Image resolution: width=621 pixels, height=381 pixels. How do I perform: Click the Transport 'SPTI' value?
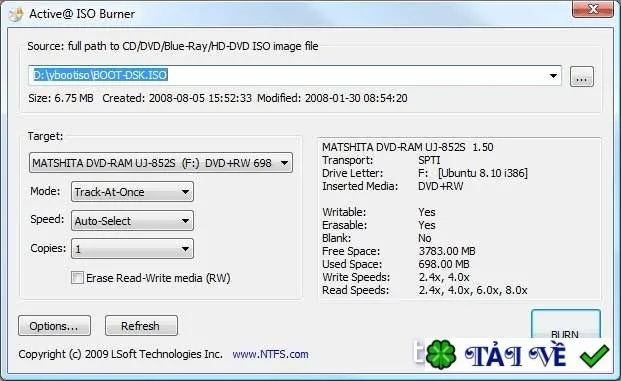click(x=429, y=160)
